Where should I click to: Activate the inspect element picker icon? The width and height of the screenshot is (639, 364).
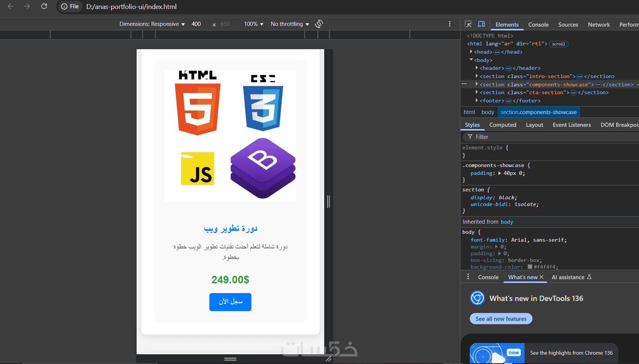pos(468,24)
